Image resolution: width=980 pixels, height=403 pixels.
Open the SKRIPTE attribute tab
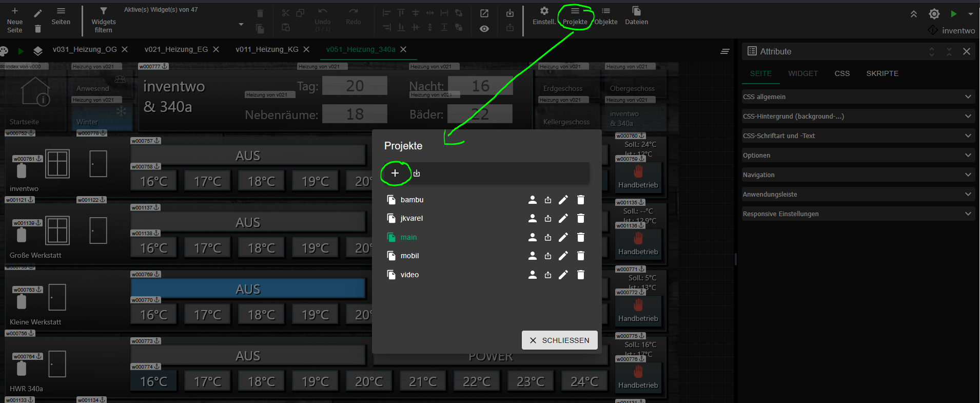pyautogui.click(x=883, y=73)
